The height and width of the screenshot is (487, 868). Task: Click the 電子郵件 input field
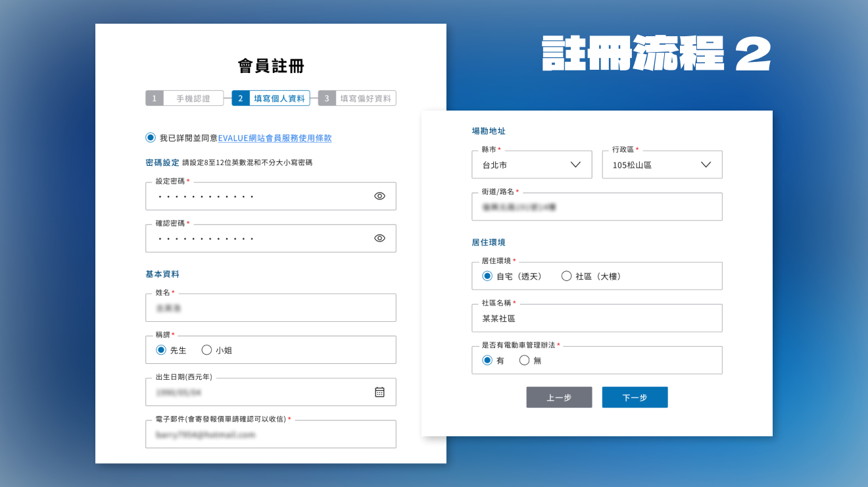tap(271, 434)
